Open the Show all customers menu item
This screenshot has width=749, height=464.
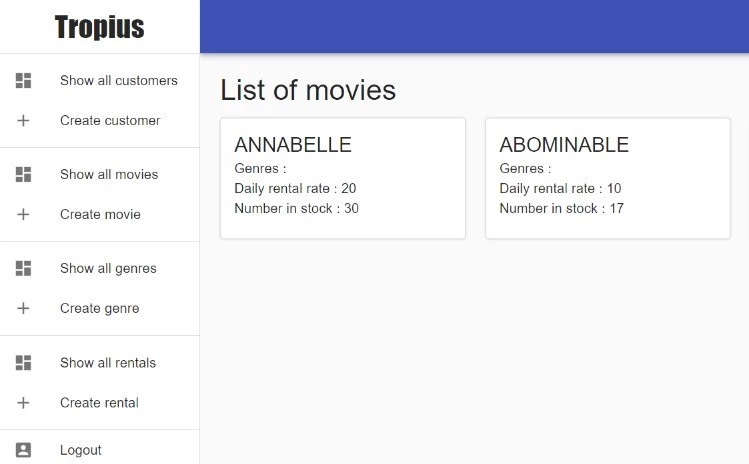click(x=118, y=81)
